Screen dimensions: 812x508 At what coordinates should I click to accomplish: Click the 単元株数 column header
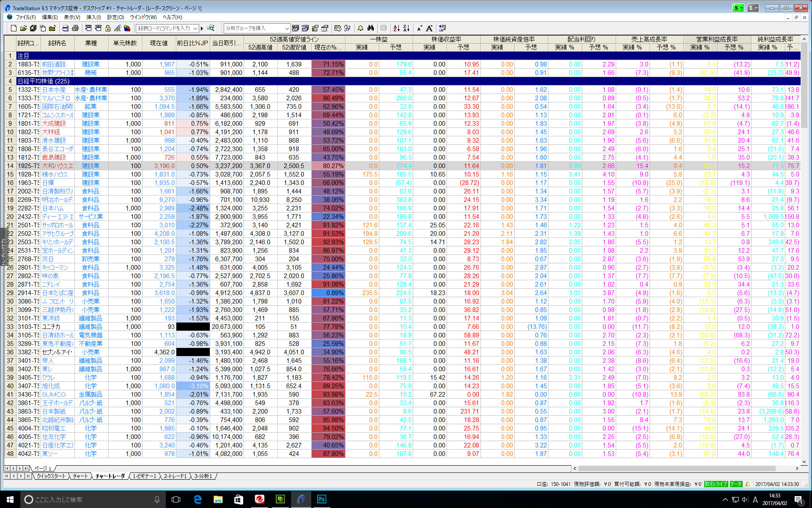125,43
